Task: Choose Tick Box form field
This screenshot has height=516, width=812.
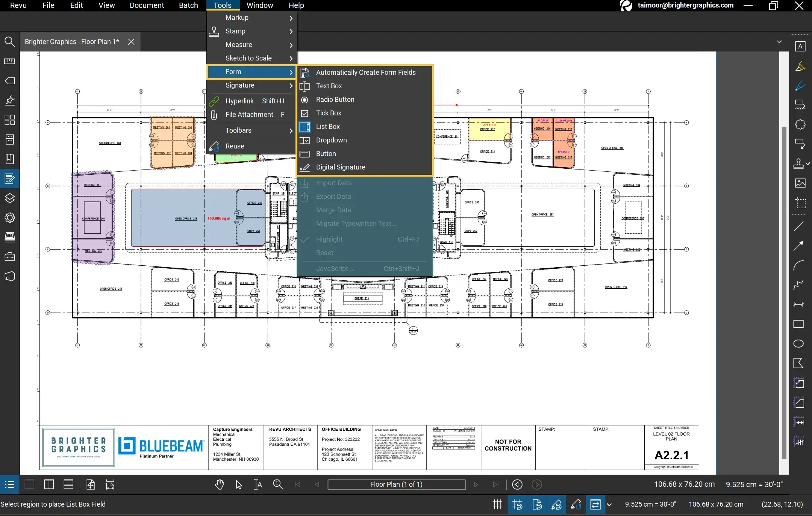Action: pyautogui.click(x=365, y=113)
